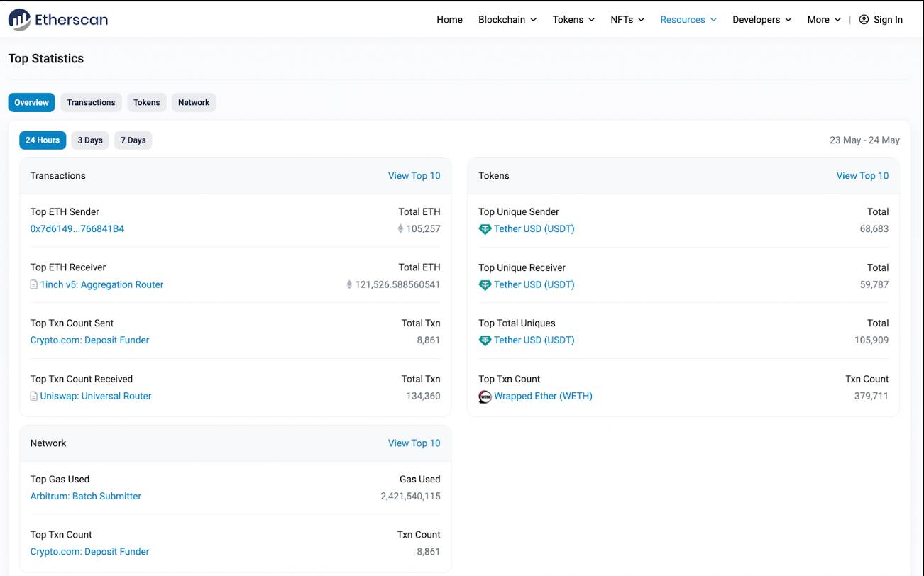The image size is (924, 576).
Task: Click the Etherscan logo
Action: 58,20
